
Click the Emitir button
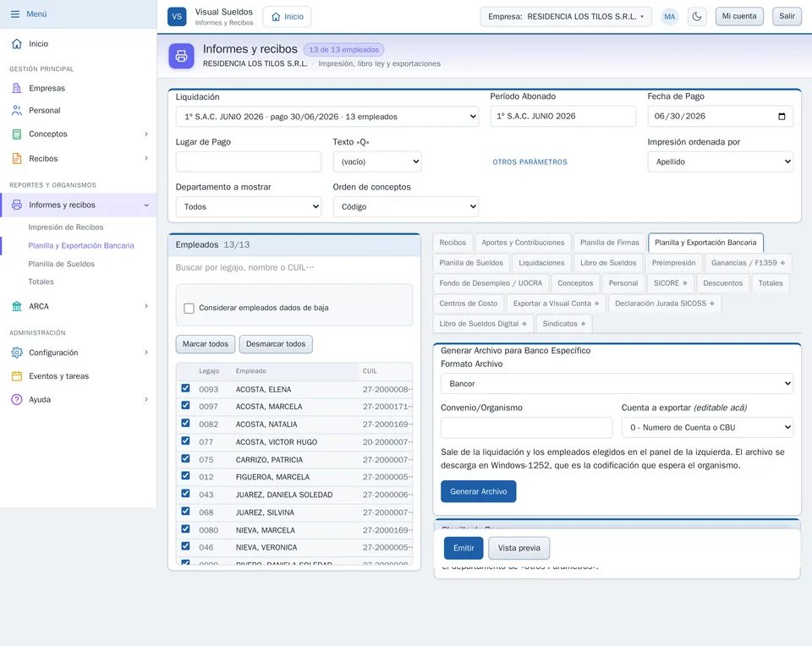coord(464,548)
